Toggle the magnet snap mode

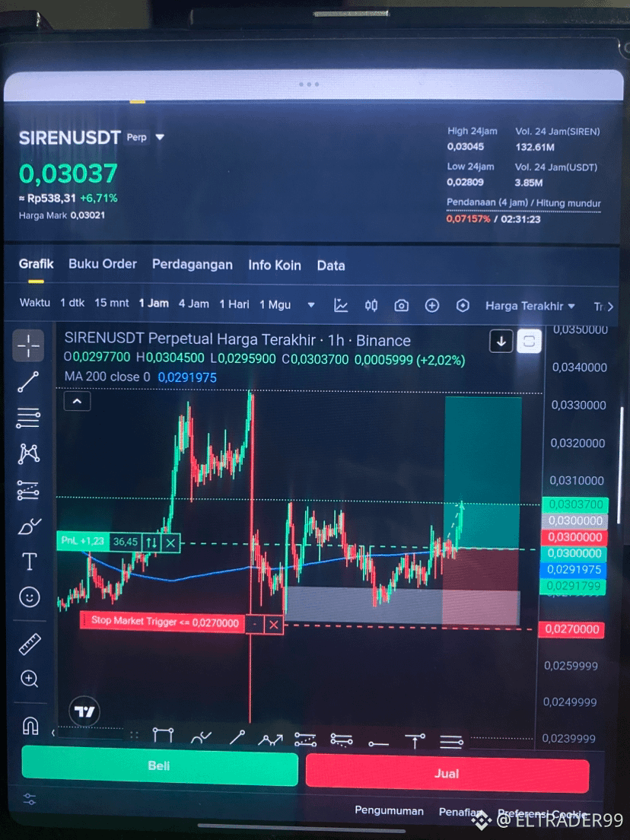[30, 726]
